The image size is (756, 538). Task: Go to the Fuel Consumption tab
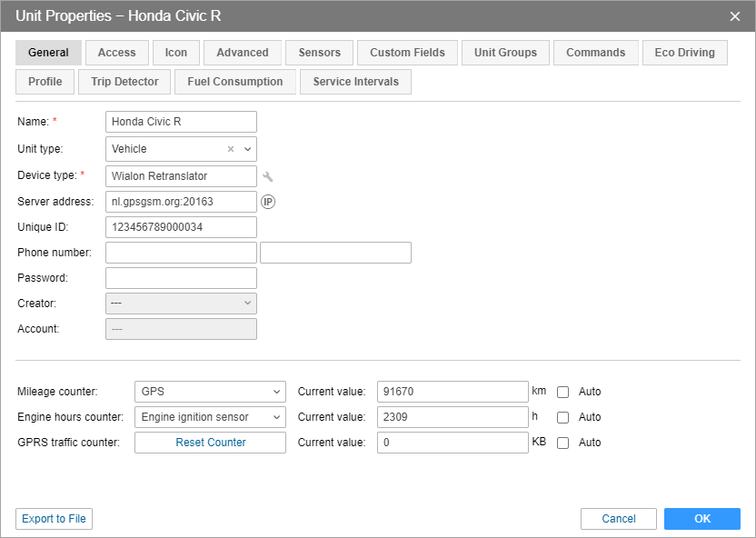[x=234, y=82]
